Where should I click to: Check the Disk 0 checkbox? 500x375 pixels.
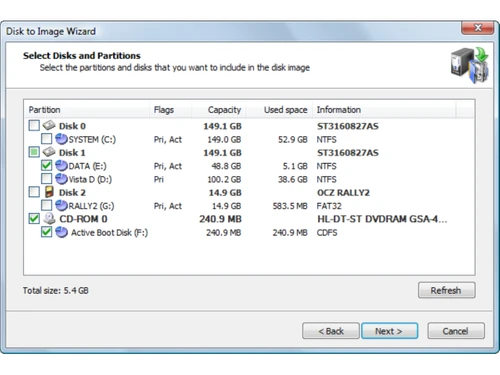tap(34, 126)
